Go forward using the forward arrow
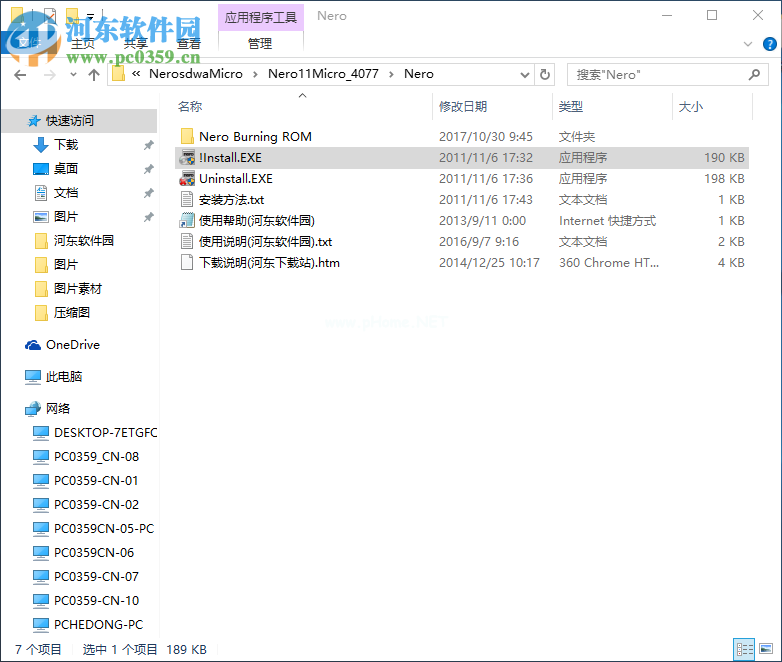The height and width of the screenshot is (662, 782). tap(50, 75)
